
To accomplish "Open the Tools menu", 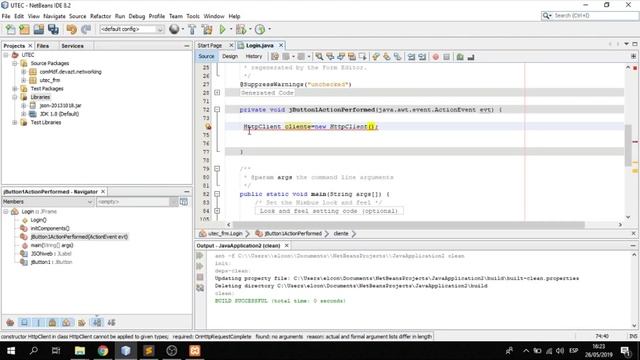I will pos(193,16).
